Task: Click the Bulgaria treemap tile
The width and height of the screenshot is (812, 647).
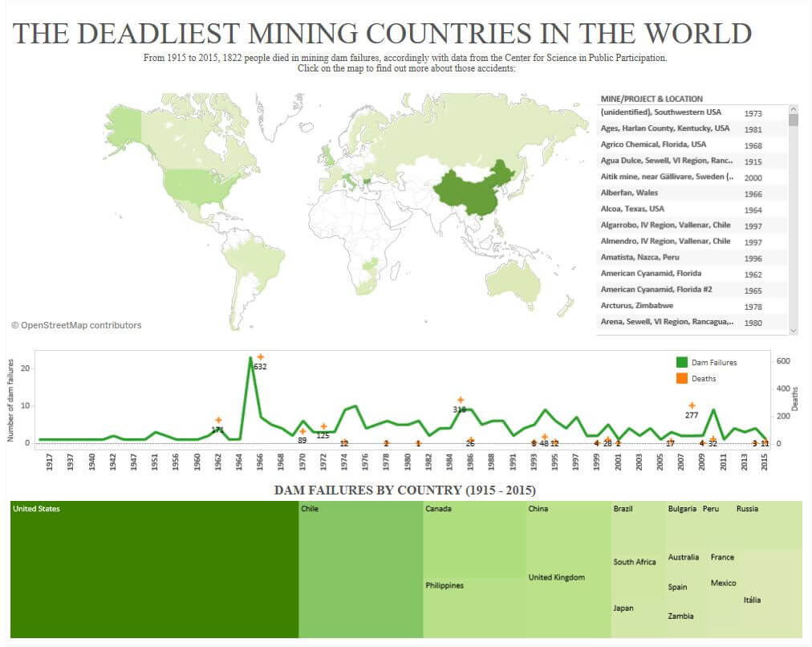Action: (x=683, y=525)
